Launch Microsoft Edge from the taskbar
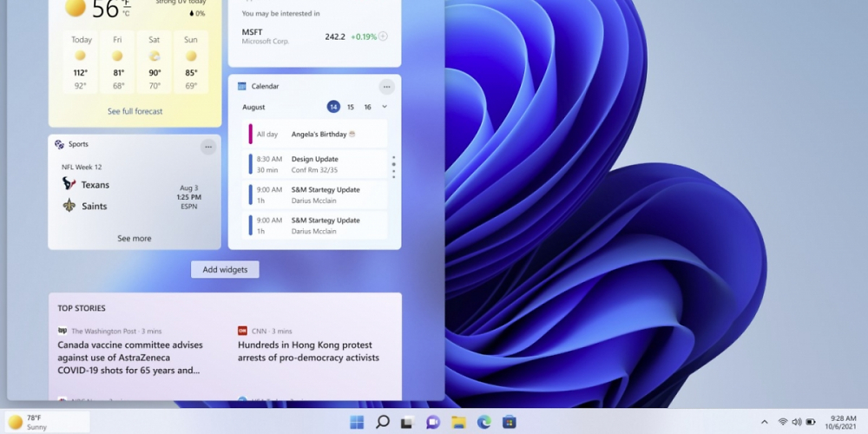868x434 pixels. [483, 423]
